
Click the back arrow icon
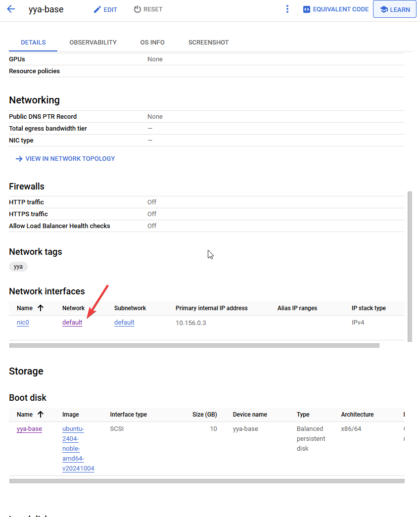[x=11, y=9]
